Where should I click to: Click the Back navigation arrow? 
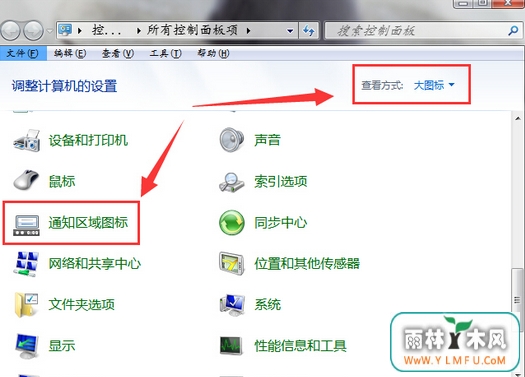pyautogui.click(x=11, y=31)
